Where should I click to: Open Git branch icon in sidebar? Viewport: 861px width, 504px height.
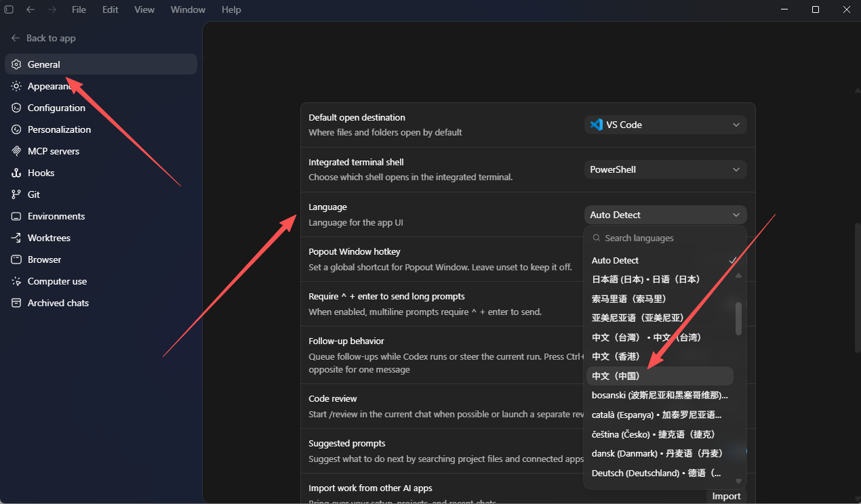[x=16, y=194]
